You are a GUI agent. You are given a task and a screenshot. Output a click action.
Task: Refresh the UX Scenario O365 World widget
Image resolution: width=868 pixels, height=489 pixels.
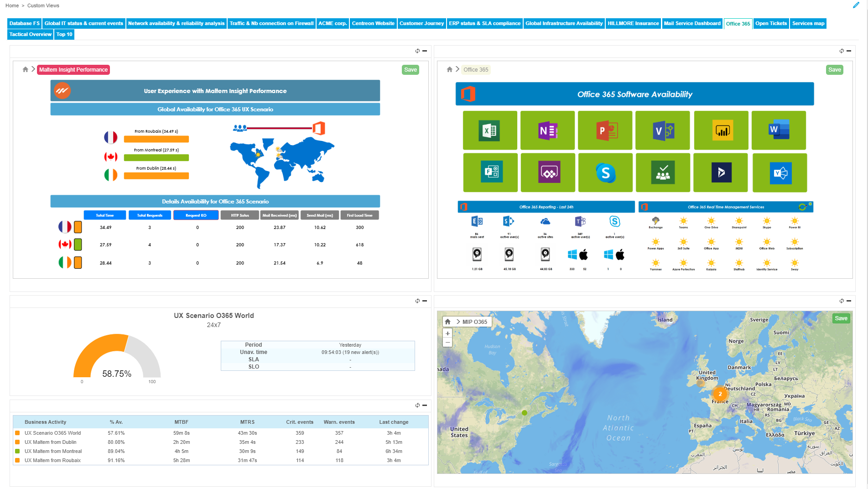(417, 301)
